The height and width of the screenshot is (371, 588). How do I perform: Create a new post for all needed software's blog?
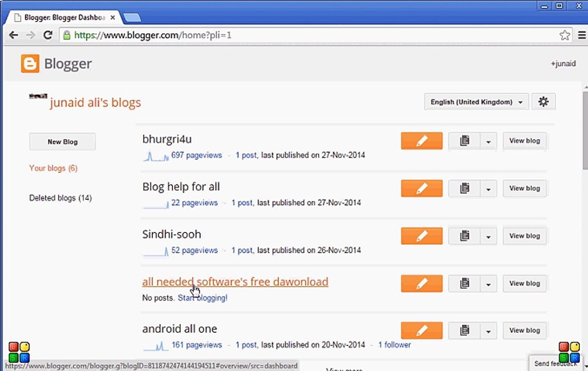(x=421, y=283)
